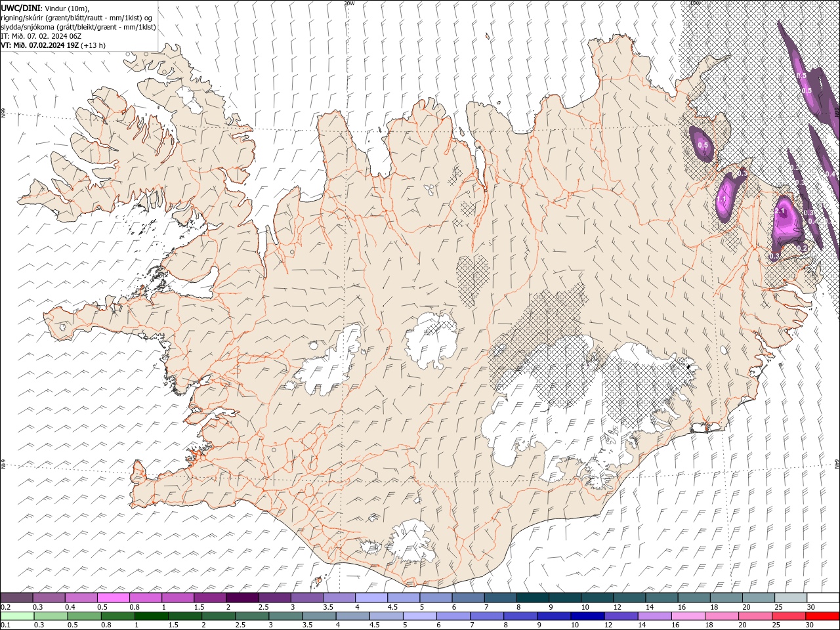Pick the lower legend purple swatch between 12 and 14
The height and width of the screenshot is (630, 840).
pyautogui.click(x=621, y=616)
